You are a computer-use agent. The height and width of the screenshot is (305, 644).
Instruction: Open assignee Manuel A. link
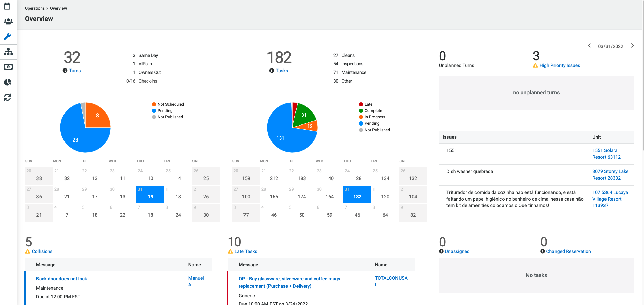pos(196,281)
